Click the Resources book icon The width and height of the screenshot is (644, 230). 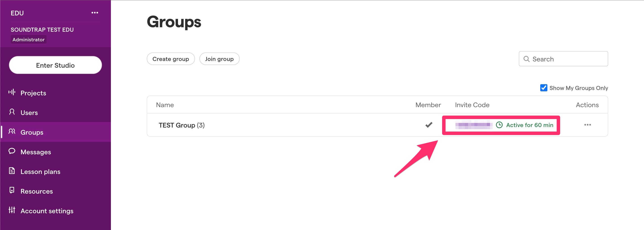(x=12, y=191)
